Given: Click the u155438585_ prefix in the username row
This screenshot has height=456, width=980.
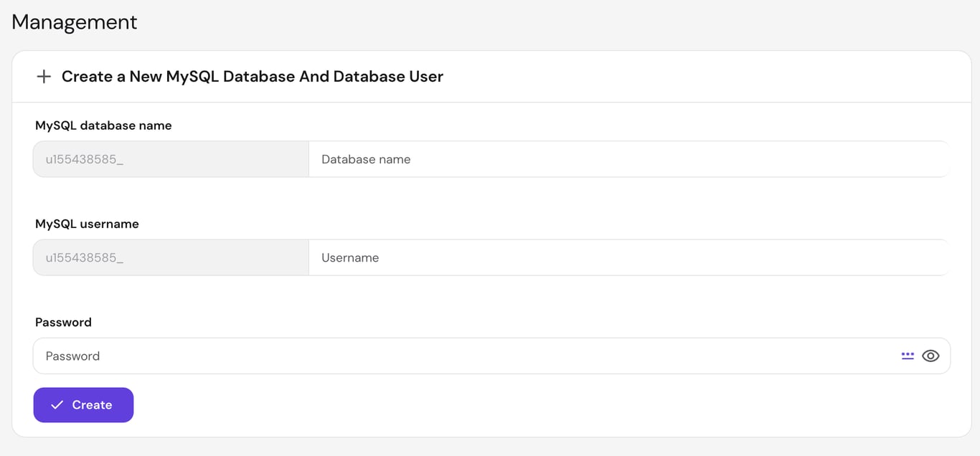Looking at the screenshot, I should 171,257.
